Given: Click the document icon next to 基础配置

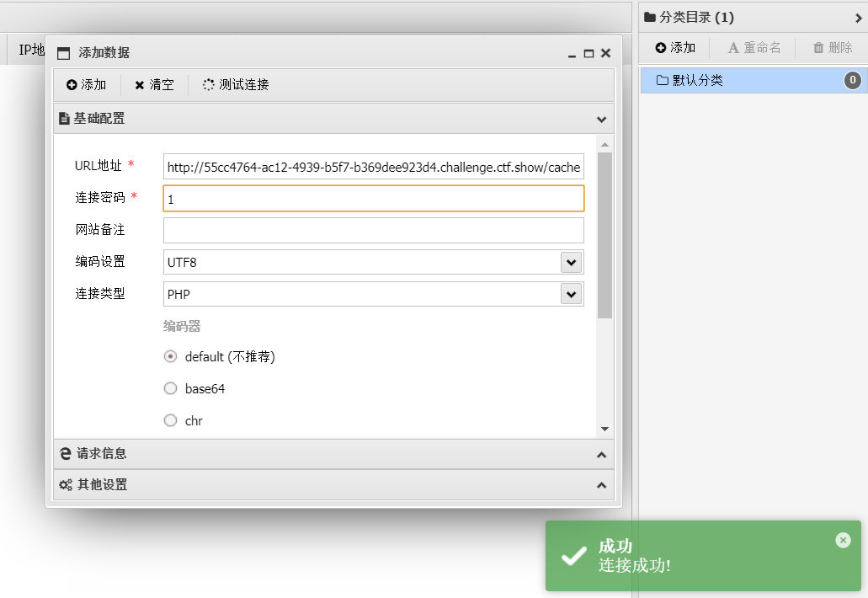Looking at the screenshot, I should click(x=64, y=119).
